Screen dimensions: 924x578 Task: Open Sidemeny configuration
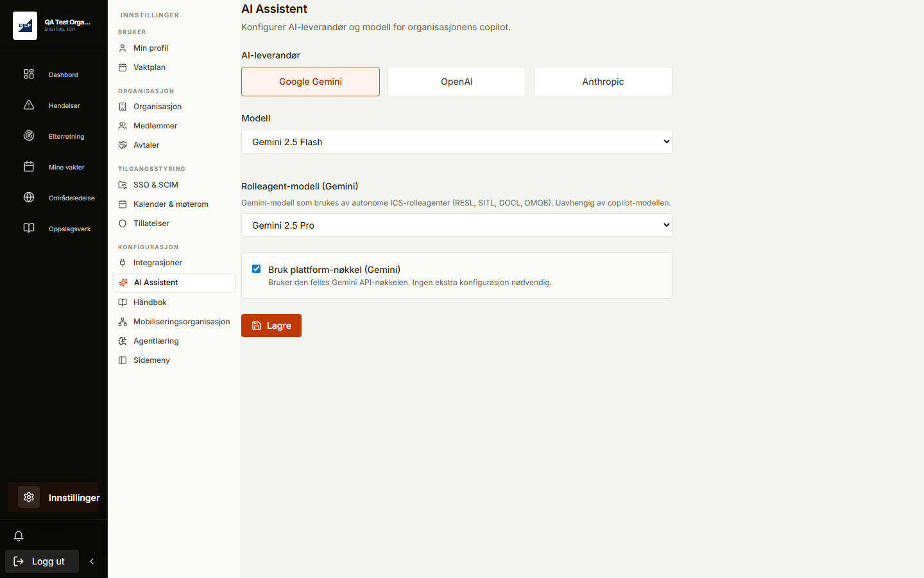click(x=174, y=360)
